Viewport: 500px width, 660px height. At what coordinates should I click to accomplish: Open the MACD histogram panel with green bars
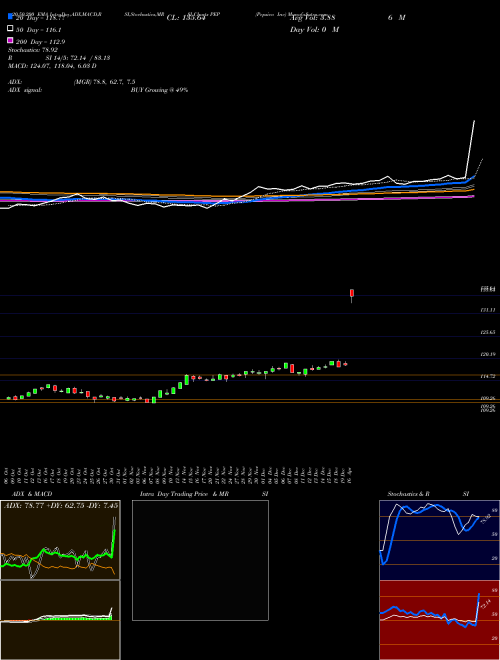pyautogui.click(x=60, y=620)
